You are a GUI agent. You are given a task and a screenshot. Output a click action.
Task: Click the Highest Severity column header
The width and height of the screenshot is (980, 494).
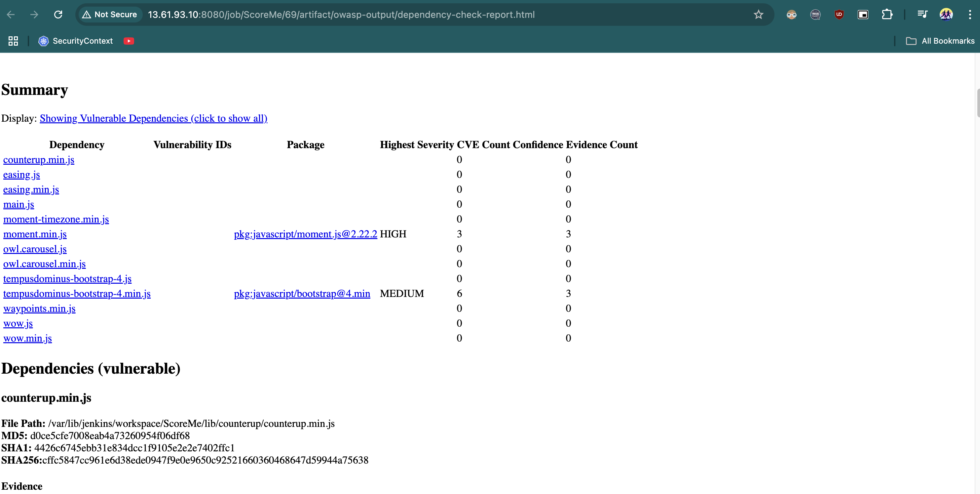[x=417, y=144]
